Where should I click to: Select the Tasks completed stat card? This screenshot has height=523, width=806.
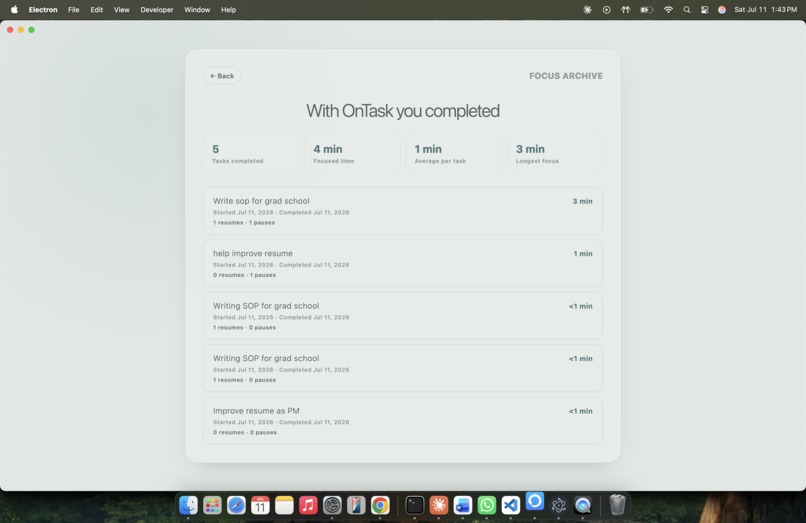251,153
